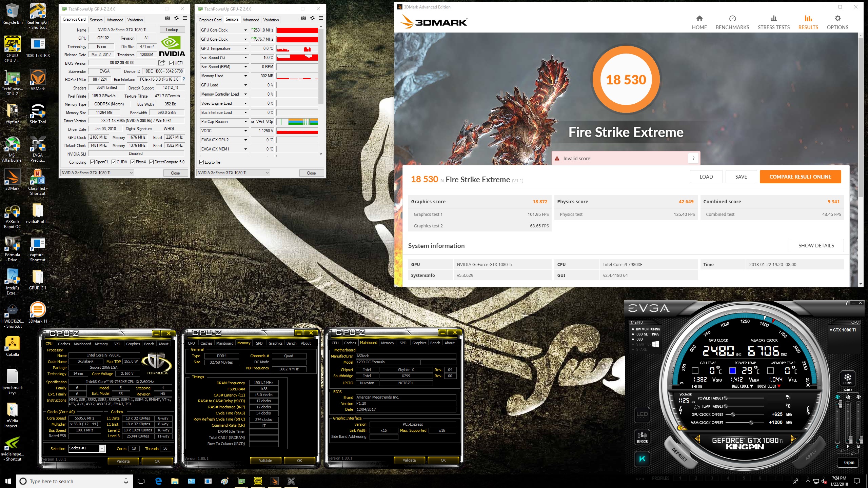Viewport: 868px width, 488px height.
Task: Open SPD tab in CPU-Z Memory window
Action: [x=259, y=343]
